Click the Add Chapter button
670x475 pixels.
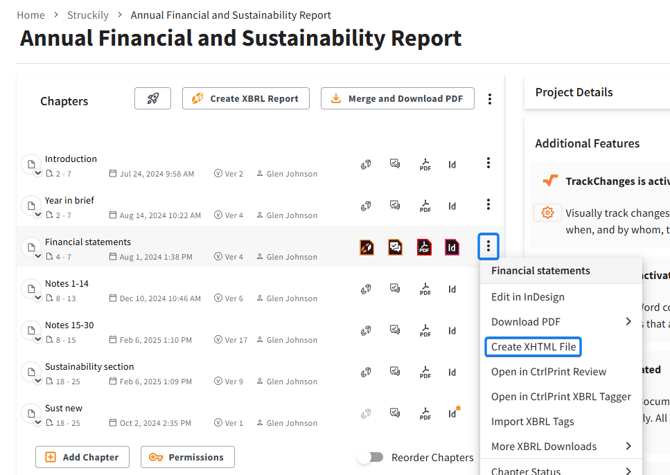point(83,457)
